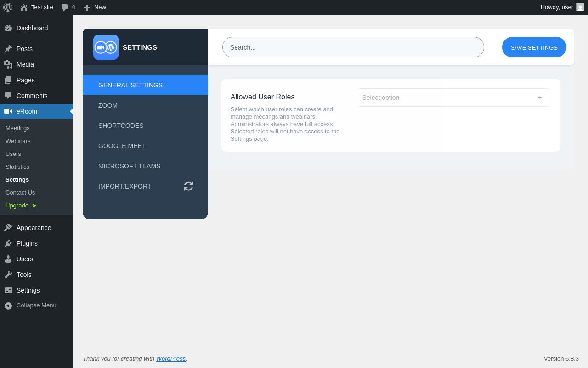588x368 pixels.
Task: Click the Test site home icon
Action: click(x=24, y=7)
